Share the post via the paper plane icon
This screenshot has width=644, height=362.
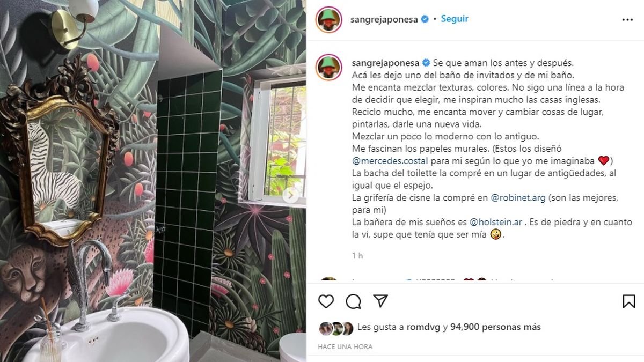click(x=380, y=301)
